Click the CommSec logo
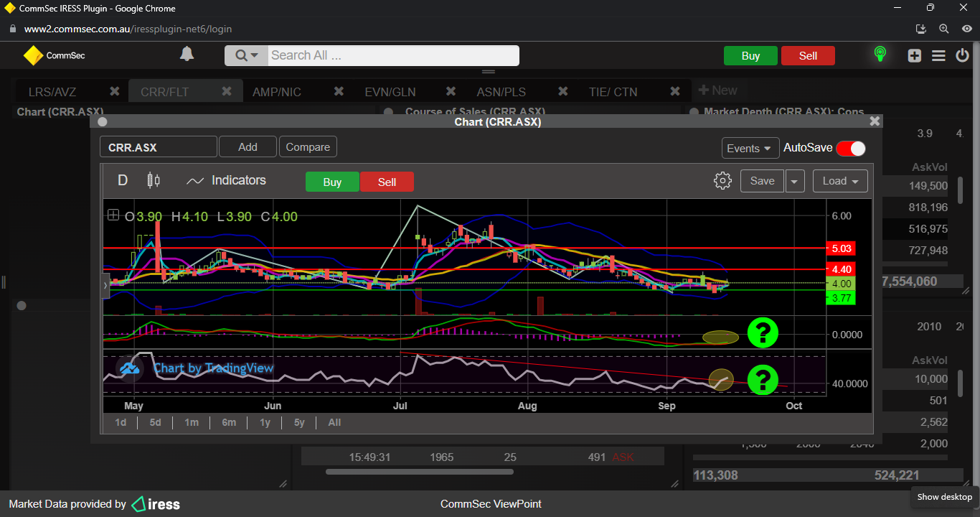Image resolution: width=980 pixels, height=517 pixels. click(55, 55)
